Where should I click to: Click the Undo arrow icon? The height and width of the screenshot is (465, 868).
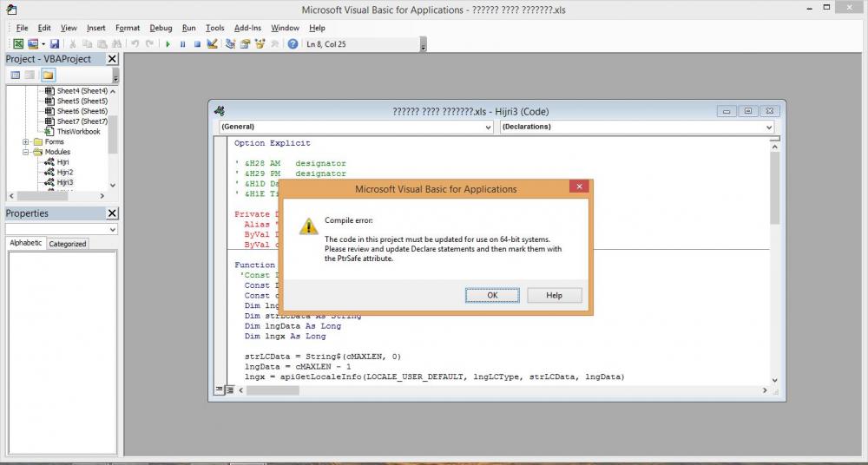[x=135, y=44]
